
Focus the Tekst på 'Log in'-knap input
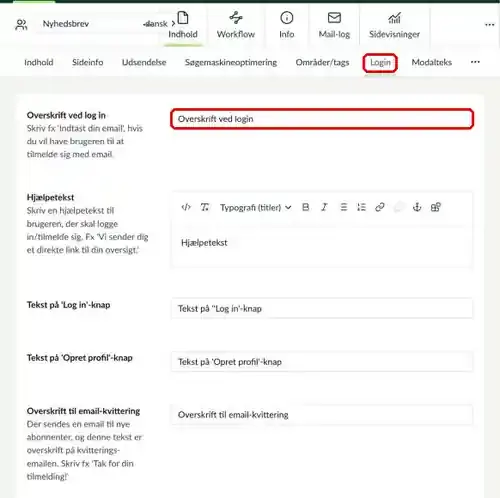[322, 308]
